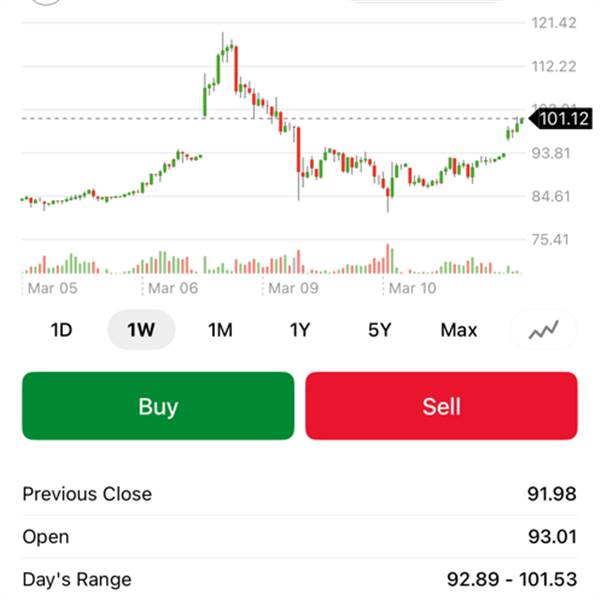Choose the 5Y chart range
The image size is (600, 600).
379,330
